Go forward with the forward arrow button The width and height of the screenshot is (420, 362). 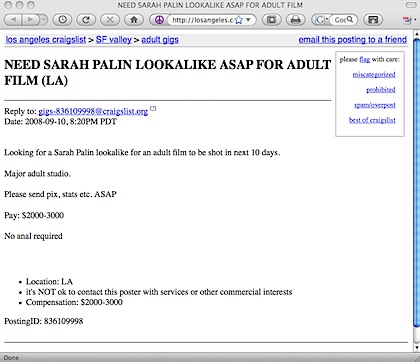[x=30, y=20]
